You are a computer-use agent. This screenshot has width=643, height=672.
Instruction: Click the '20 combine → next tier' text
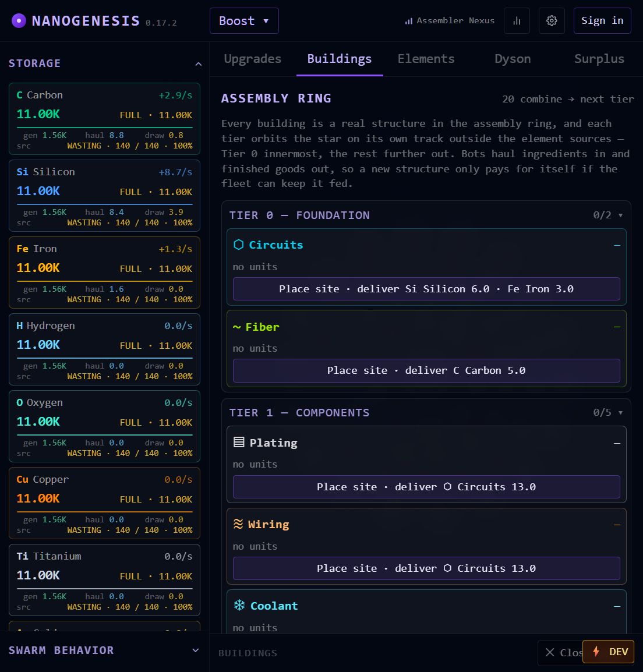568,99
